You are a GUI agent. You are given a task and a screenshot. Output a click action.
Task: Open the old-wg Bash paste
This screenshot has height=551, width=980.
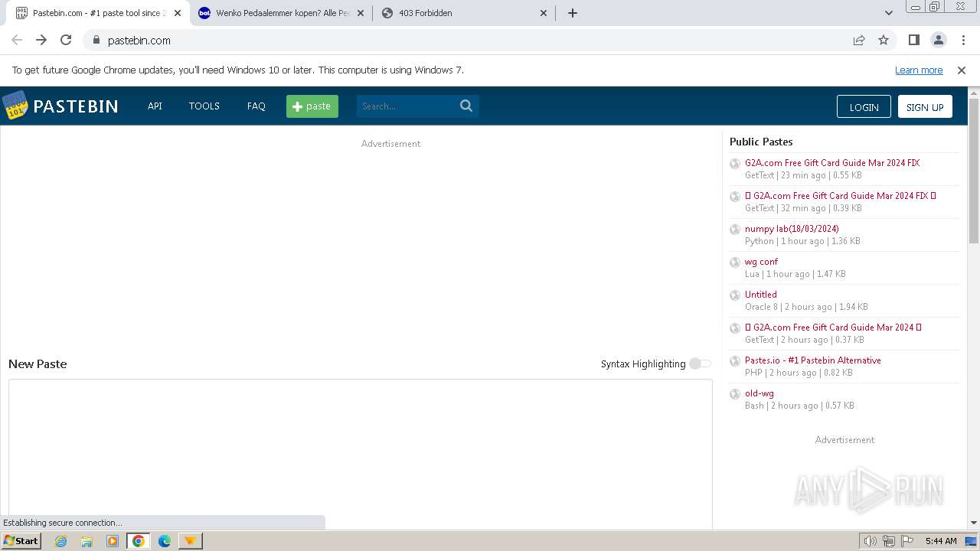click(x=759, y=393)
